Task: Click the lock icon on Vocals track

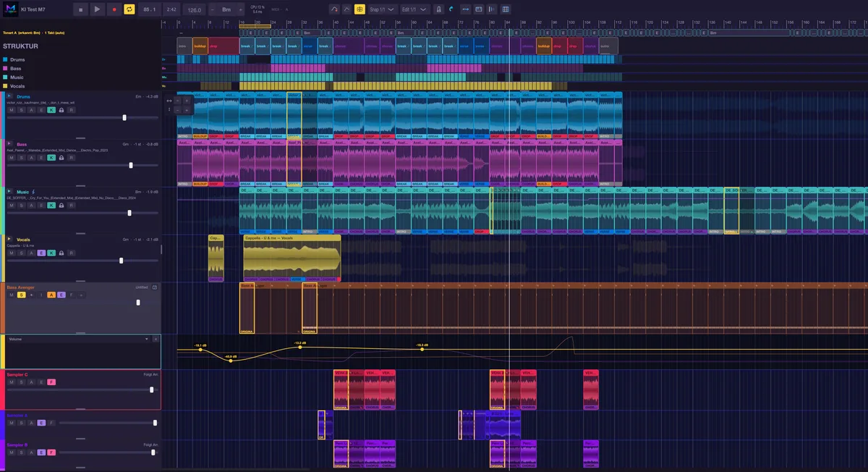Action: pos(61,253)
